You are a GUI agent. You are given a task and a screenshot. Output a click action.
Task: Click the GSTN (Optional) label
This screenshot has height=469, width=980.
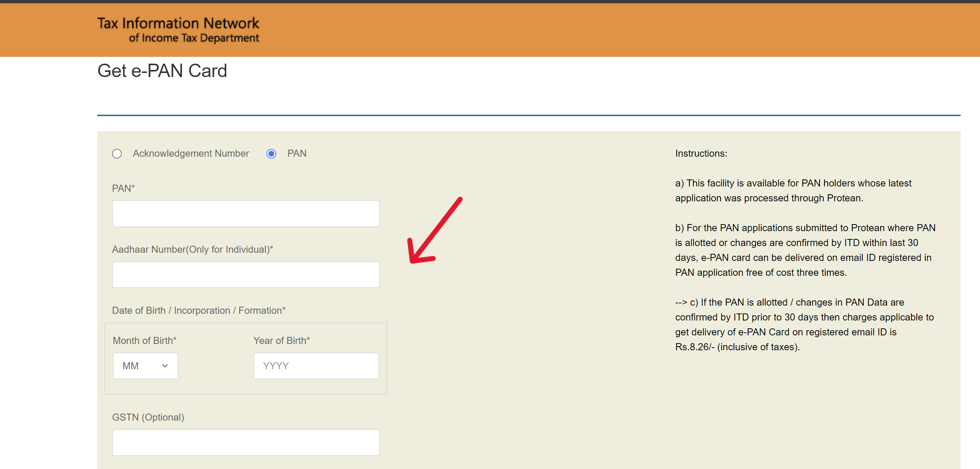pos(148,417)
